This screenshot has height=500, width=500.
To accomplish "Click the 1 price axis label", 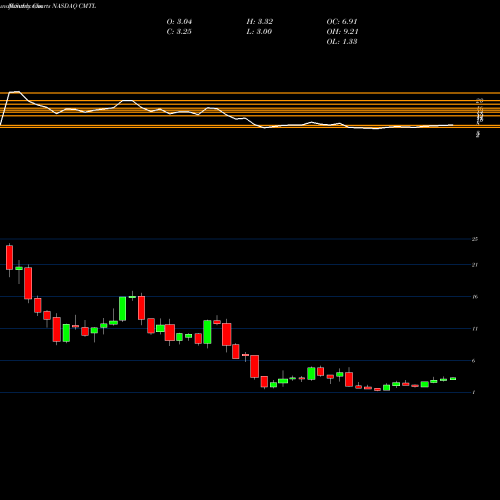I will (x=474, y=393).
